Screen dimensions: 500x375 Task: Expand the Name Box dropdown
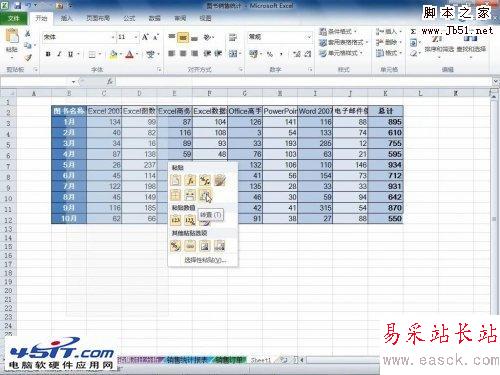[73, 82]
